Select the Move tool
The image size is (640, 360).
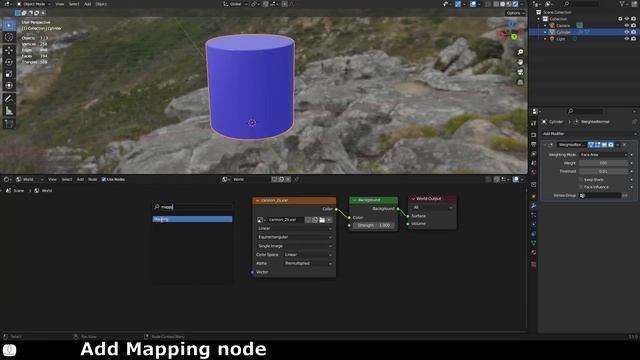point(9,50)
